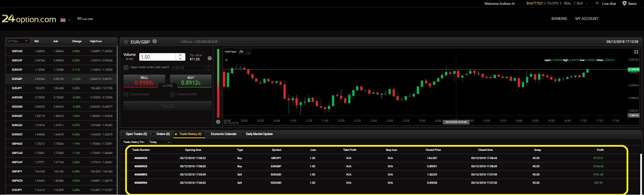Image resolution: width=644 pixels, height=195 pixels.
Task: Expand the chart to fullscreen
Action: [x=636, y=52]
